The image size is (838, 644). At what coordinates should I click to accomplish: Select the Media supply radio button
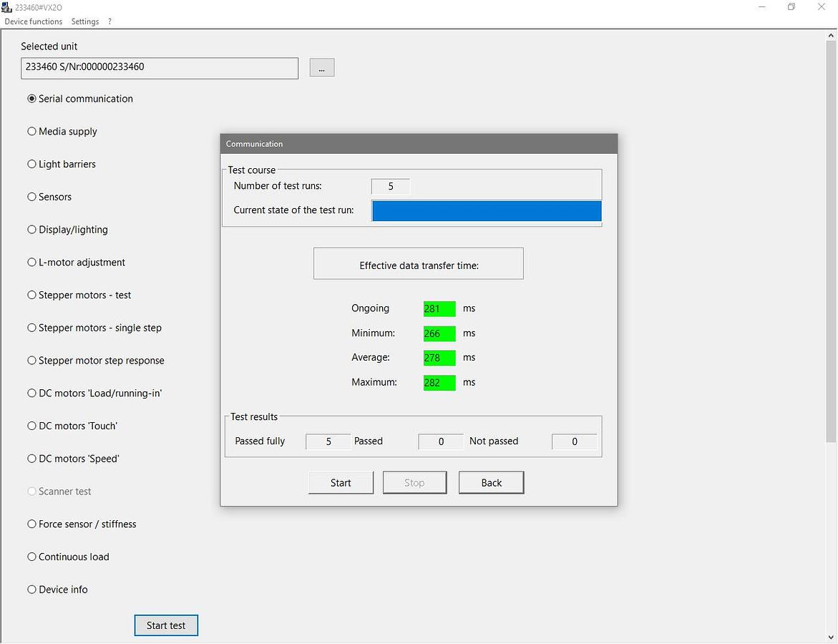point(31,132)
